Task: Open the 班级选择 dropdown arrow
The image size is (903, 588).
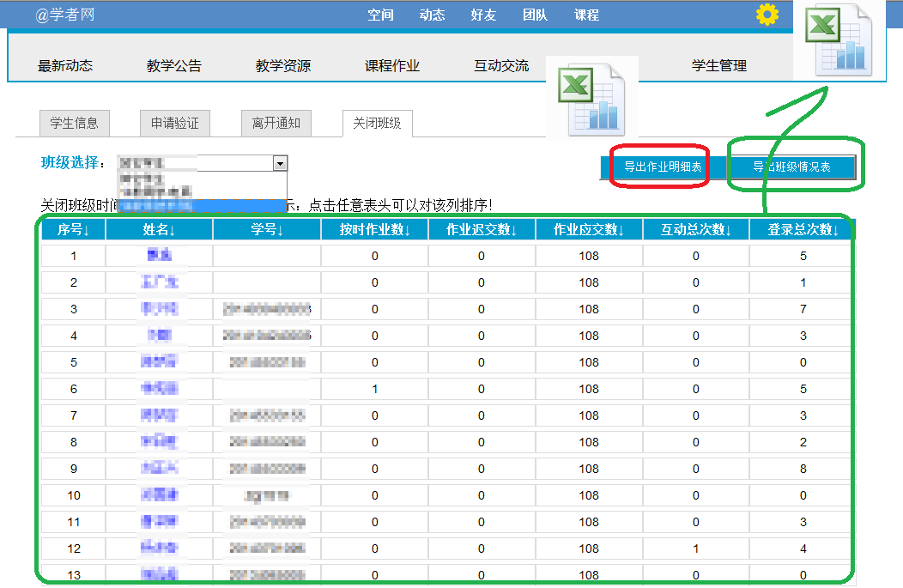Action: tap(280, 163)
